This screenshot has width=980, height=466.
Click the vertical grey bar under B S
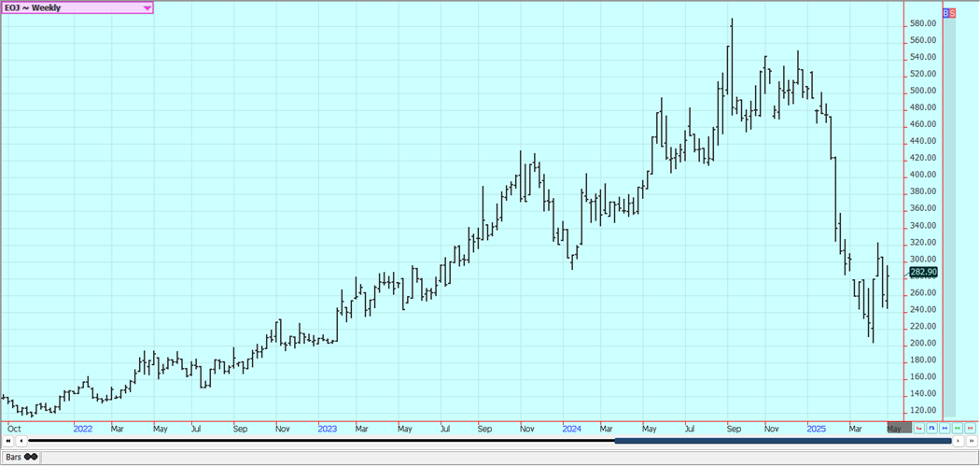(x=949, y=217)
